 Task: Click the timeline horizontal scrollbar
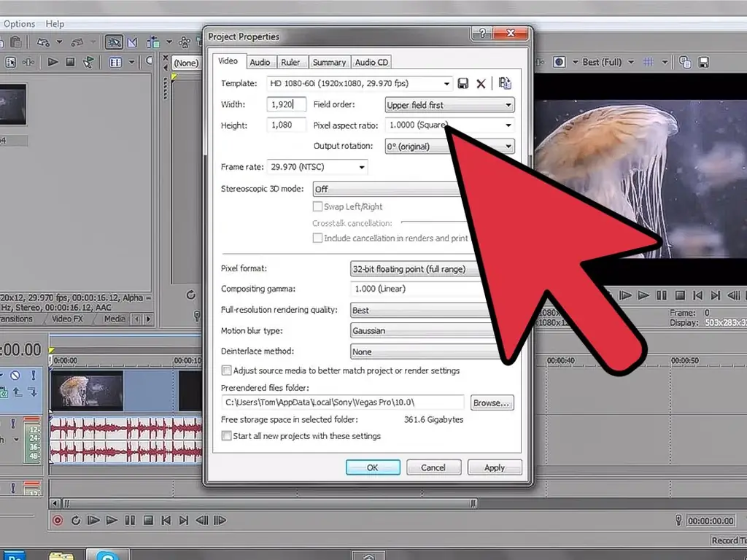(270, 503)
